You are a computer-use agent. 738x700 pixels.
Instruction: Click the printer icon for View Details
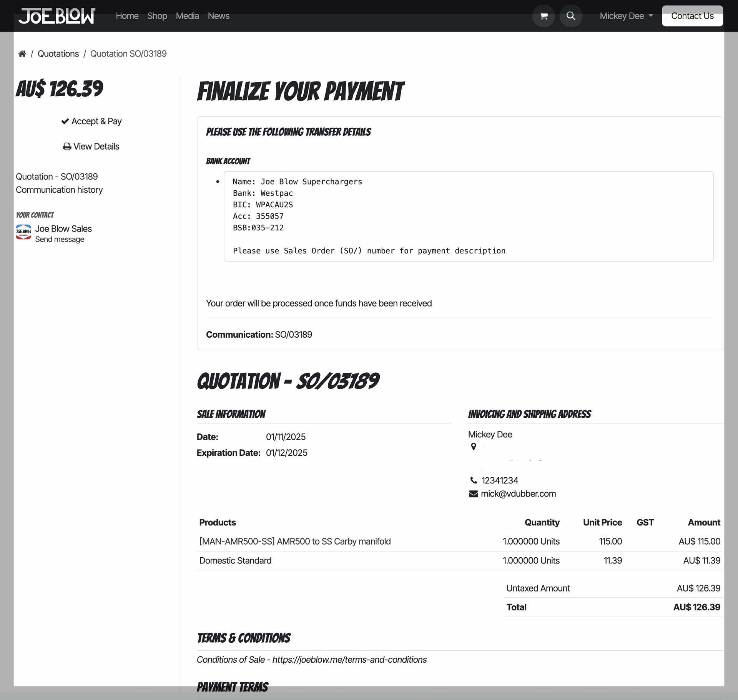67,147
